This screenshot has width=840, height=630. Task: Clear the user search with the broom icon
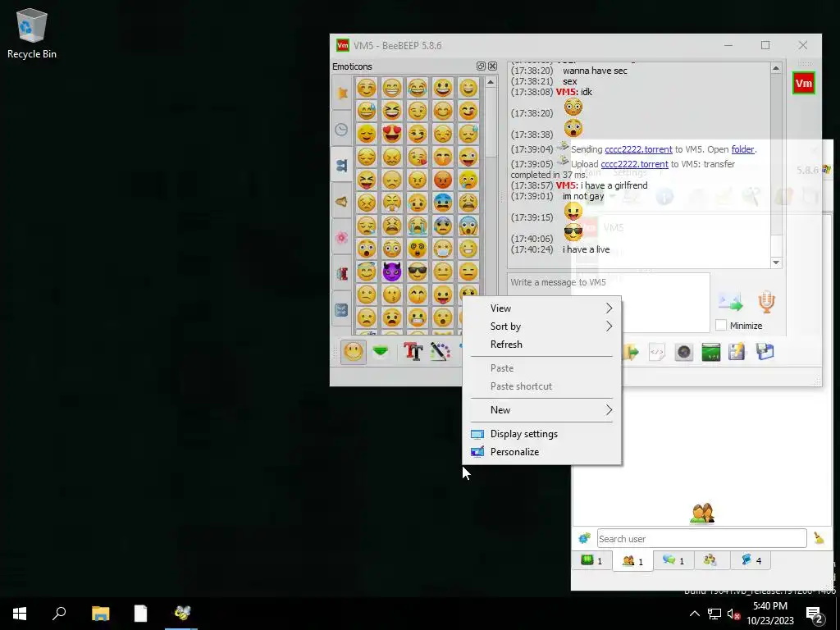(x=819, y=538)
